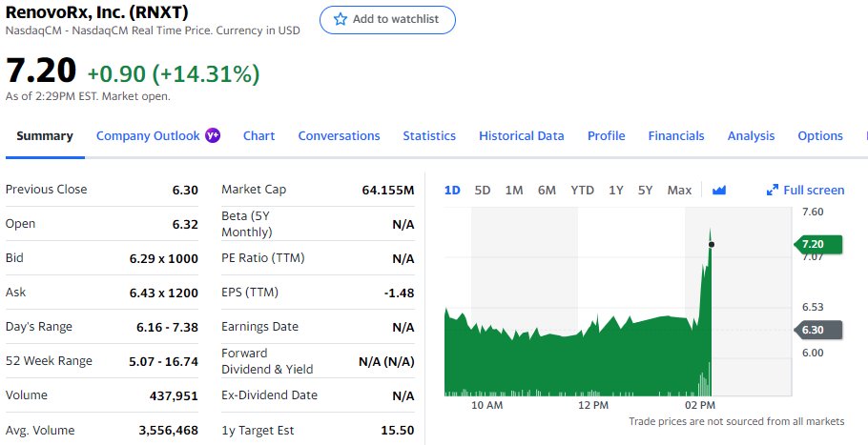The width and height of the screenshot is (868, 445).
Task: Open the chart in Full screen
Action: coord(805,191)
